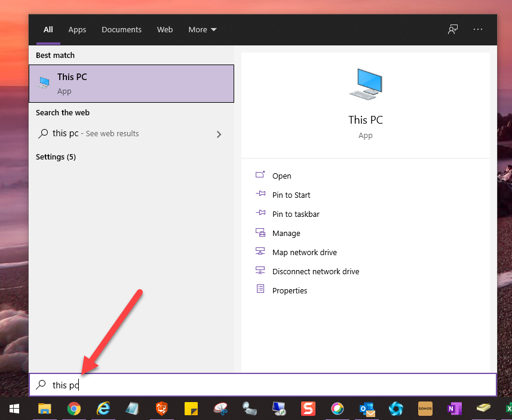
Task: Open Sticky Notes taskbar icon
Action: tap(191, 409)
